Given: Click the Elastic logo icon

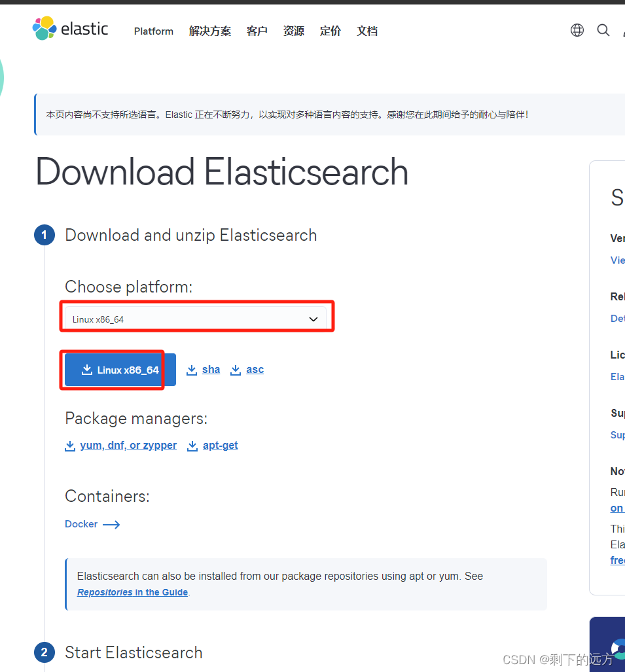Looking at the screenshot, I should [45, 29].
